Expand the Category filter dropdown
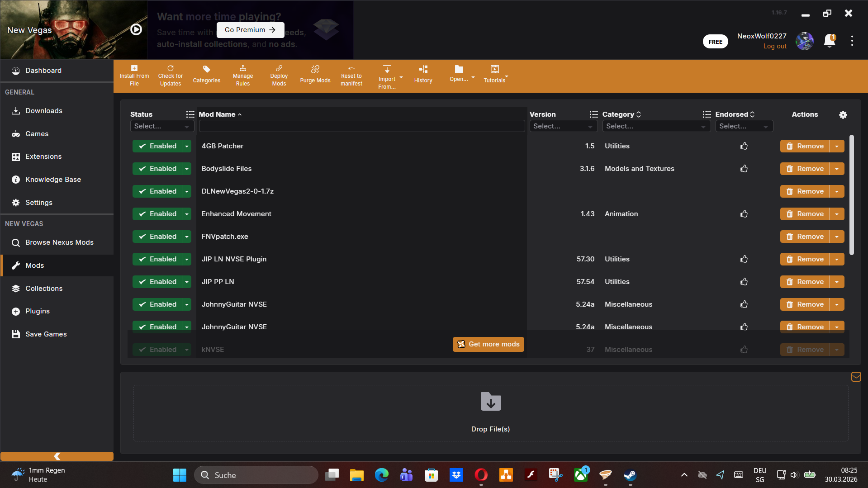This screenshot has width=868, height=488. (656, 126)
